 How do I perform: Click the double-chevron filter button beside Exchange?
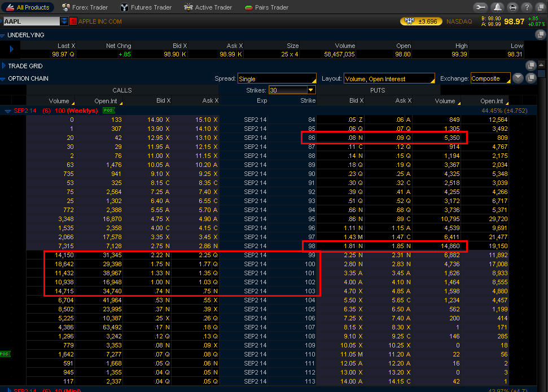pos(519,78)
